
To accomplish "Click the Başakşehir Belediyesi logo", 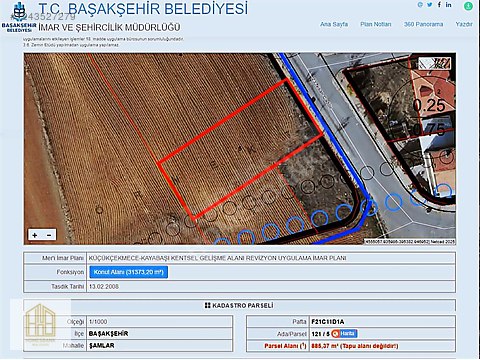I will (x=19, y=17).
